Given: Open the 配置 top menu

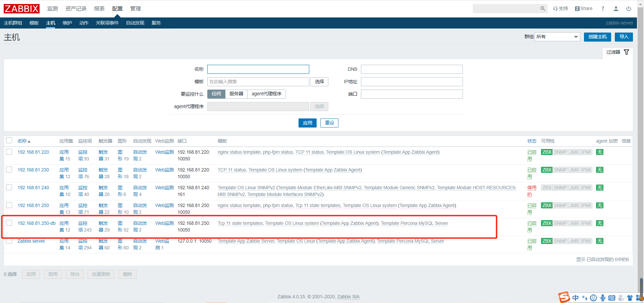Looking at the screenshot, I should pos(117,9).
